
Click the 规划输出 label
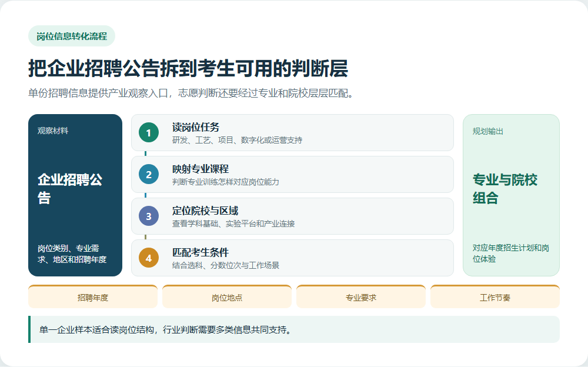tap(488, 131)
